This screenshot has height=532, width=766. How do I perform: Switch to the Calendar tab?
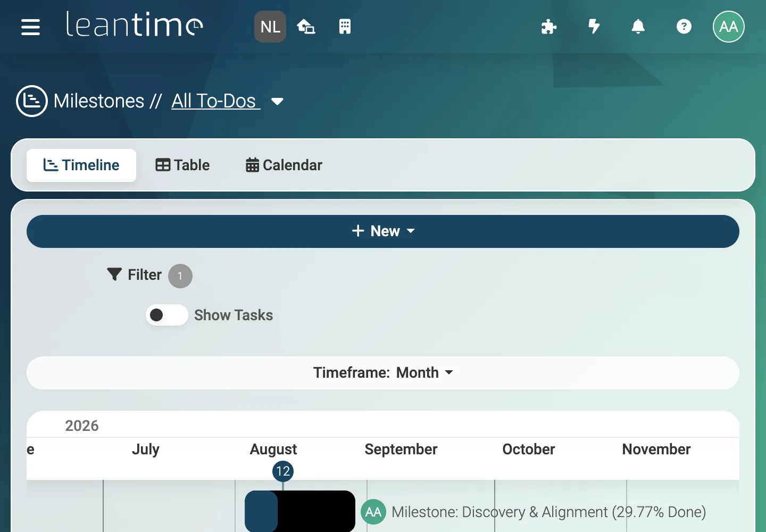(x=284, y=165)
